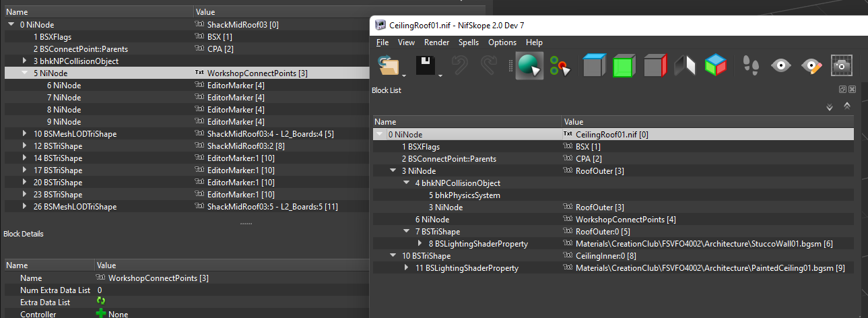Click Txt icon beside PaintedCeiling01.bgsm path
Viewport: 868px width, 318px height.
click(x=568, y=268)
